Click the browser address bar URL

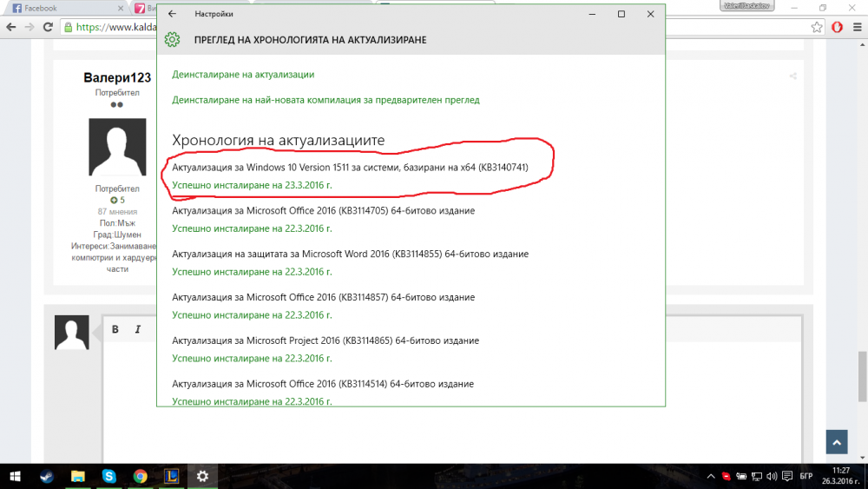pyautogui.click(x=116, y=27)
